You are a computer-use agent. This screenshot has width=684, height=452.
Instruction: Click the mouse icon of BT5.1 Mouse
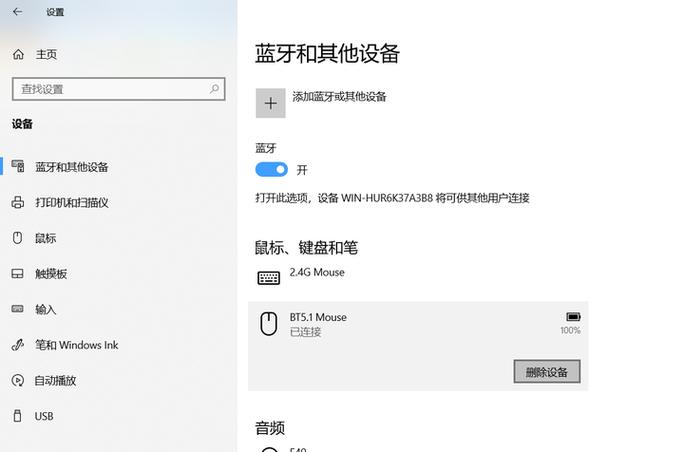(x=269, y=324)
